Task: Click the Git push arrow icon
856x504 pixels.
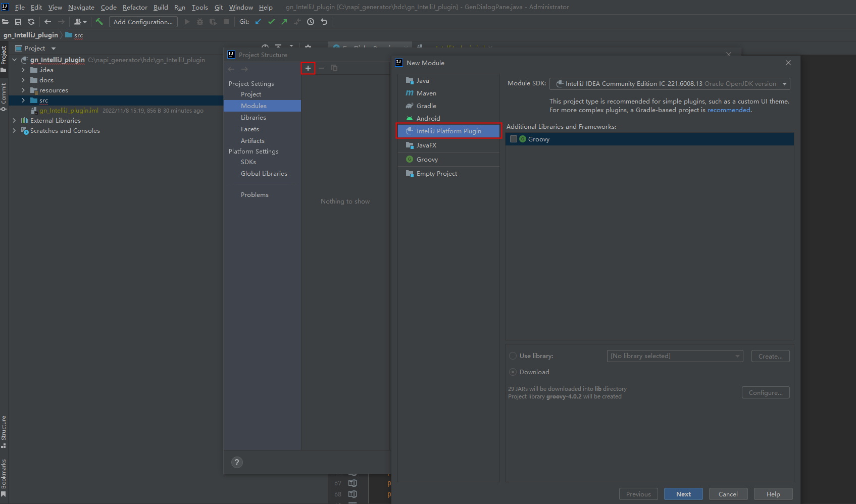Action: click(x=284, y=22)
